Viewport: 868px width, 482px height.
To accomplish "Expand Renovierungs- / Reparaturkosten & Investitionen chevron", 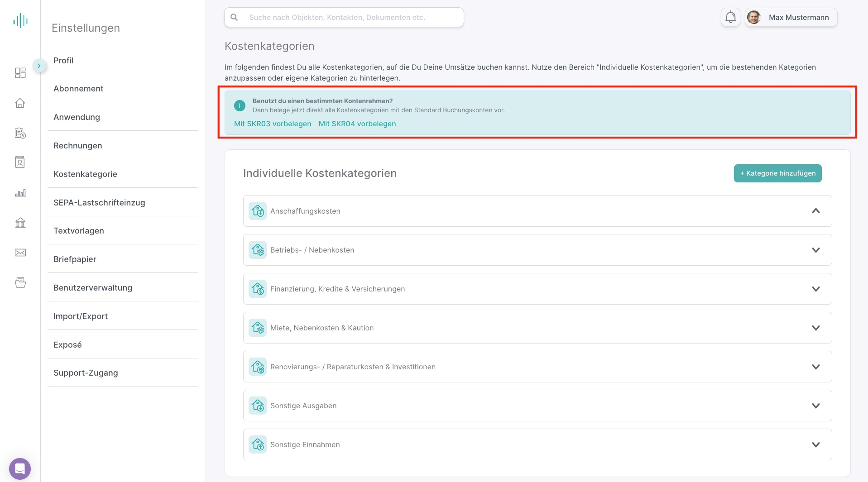I will click(816, 367).
